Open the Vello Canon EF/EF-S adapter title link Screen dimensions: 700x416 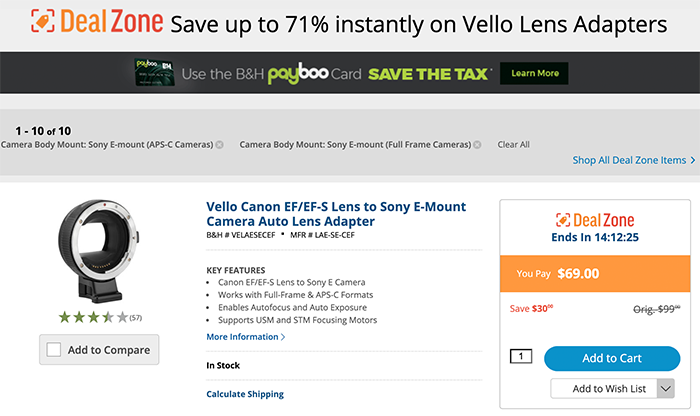[335, 213]
